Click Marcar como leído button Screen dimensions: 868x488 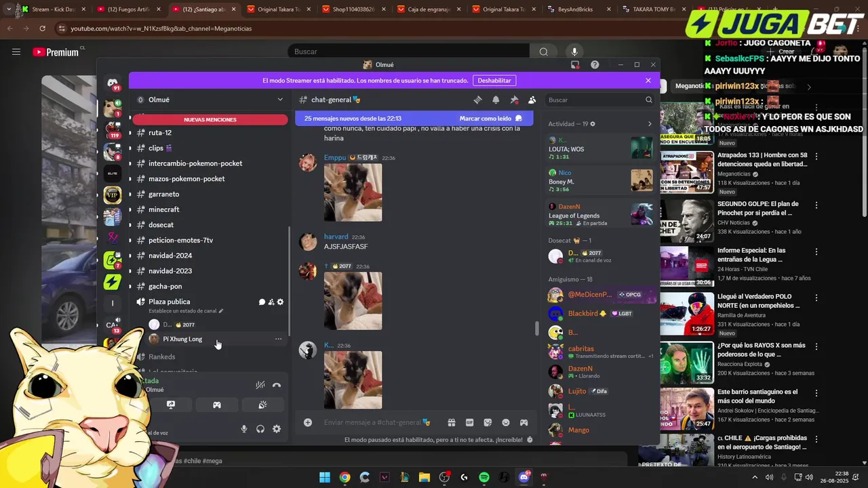490,119
